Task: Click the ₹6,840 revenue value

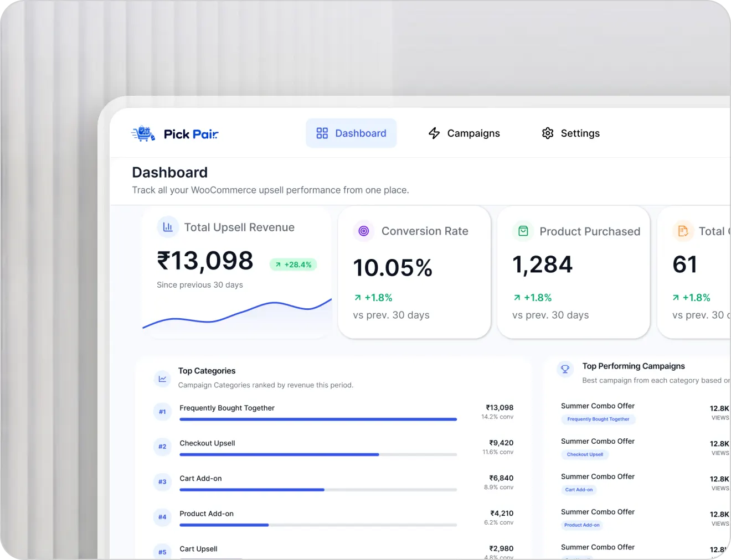Action: pyautogui.click(x=501, y=478)
